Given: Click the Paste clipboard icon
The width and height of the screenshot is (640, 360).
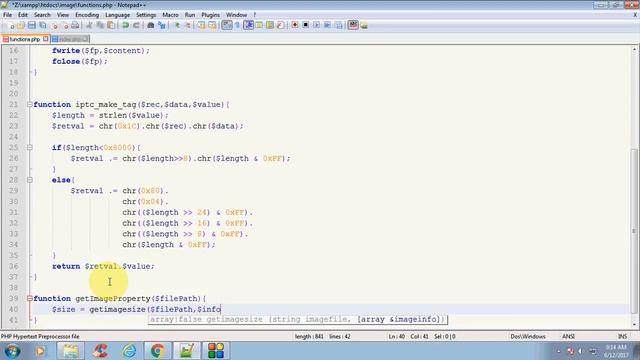Looking at the screenshot, I should pyautogui.click(x=111, y=25).
